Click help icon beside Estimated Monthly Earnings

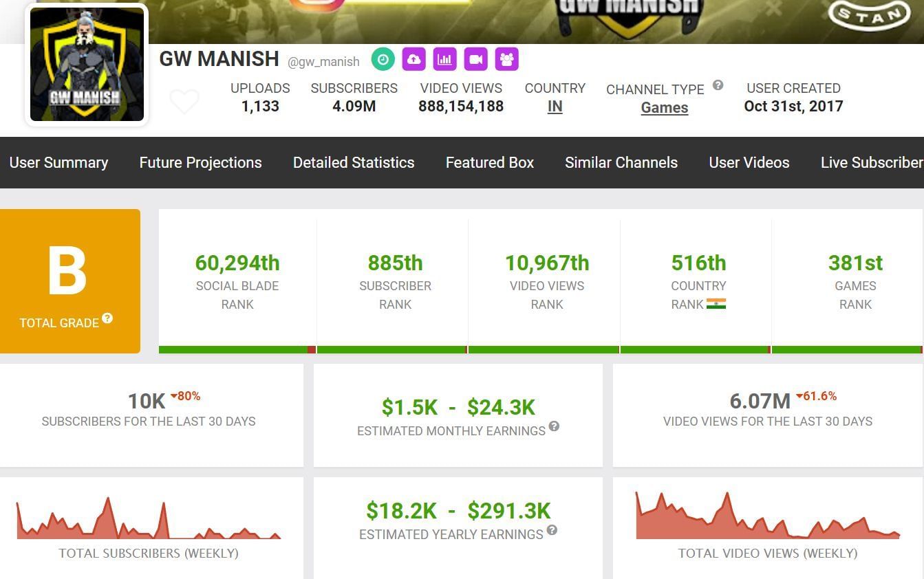click(554, 426)
